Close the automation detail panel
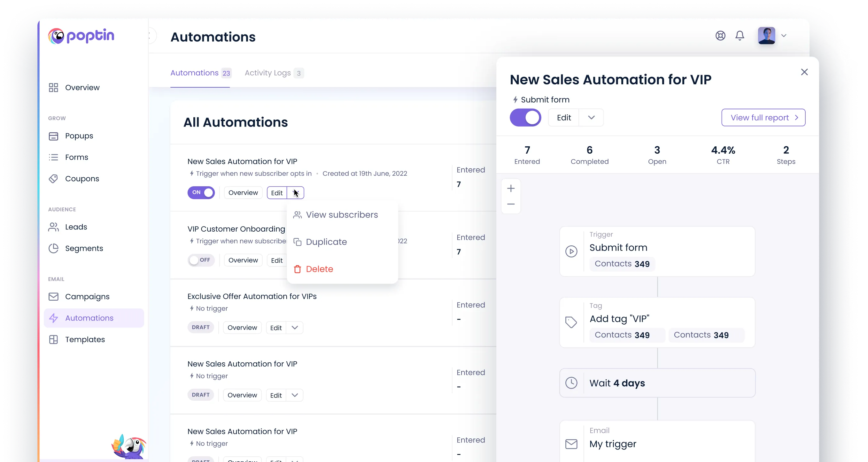Viewport: 868px width, 462px height. tap(804, 72)
